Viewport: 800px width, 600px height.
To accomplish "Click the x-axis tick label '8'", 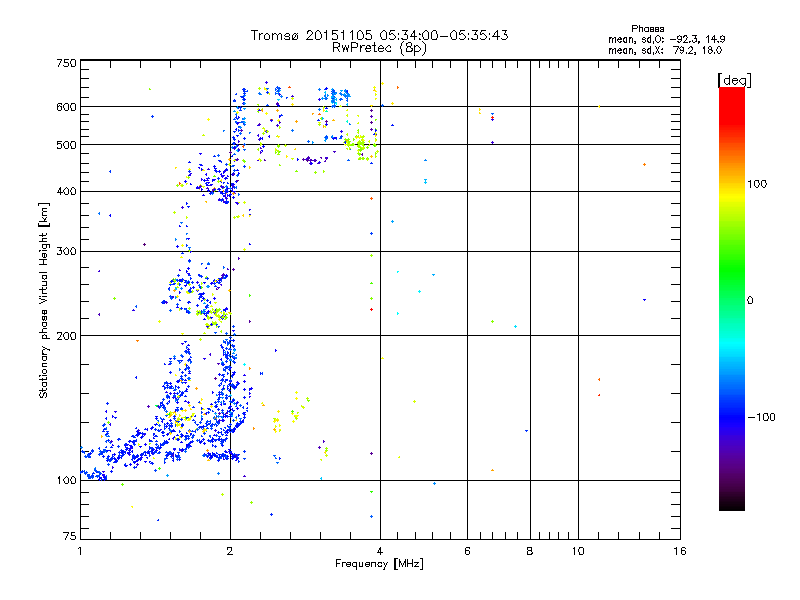I will [530, 551].
